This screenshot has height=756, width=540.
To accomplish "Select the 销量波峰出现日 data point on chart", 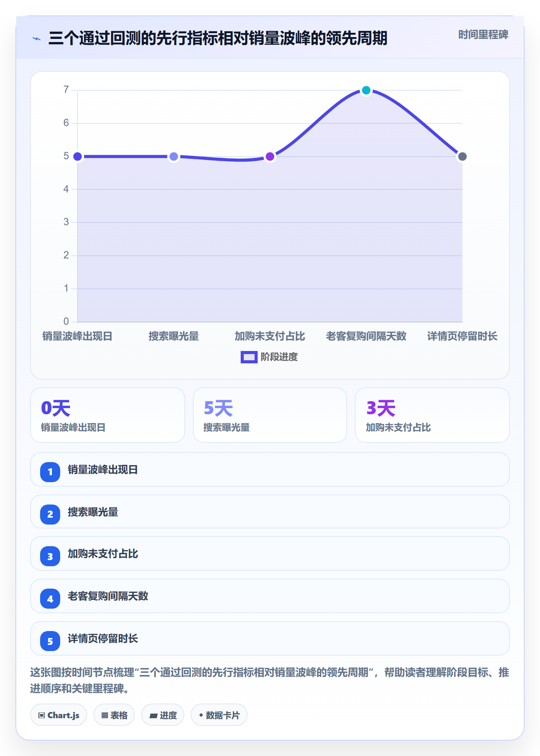I will (78, 157).
